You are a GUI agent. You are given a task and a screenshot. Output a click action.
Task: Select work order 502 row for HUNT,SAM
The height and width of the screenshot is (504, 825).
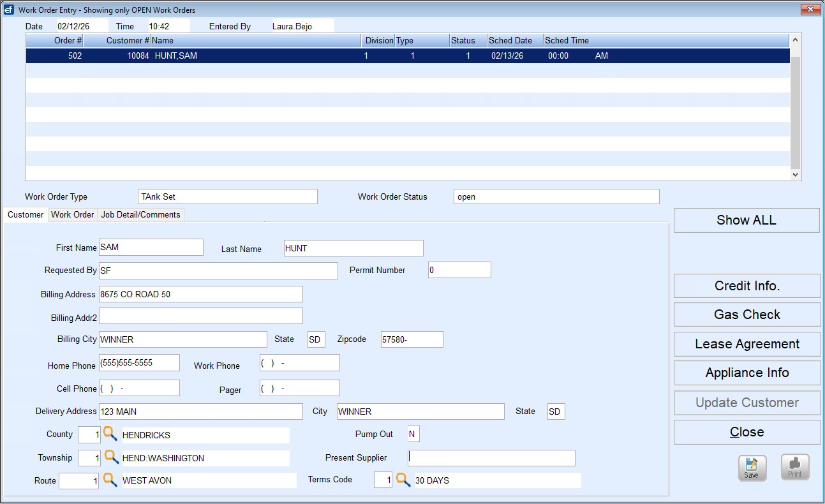click(x=408, y=56)
